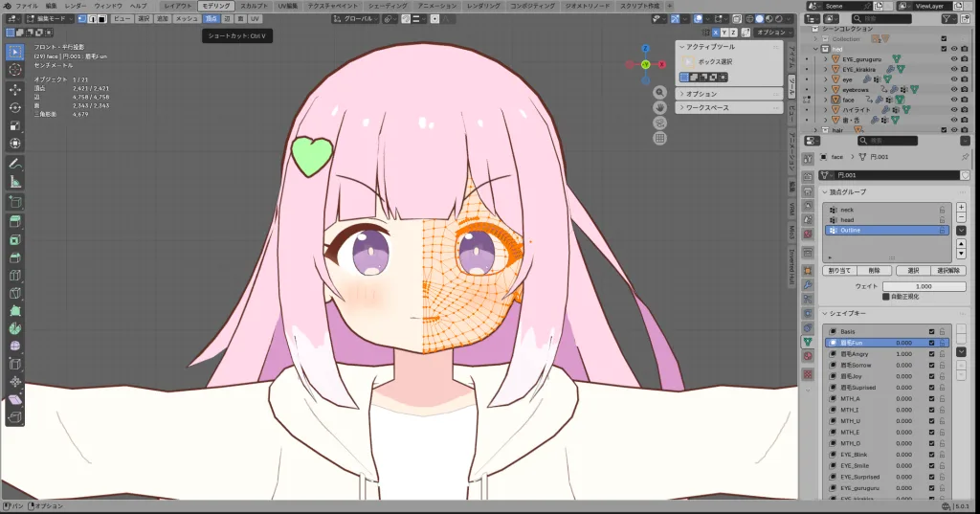980x514 pixels.
Task: Expand the ワークスペース panel
Action: point(728,107)
